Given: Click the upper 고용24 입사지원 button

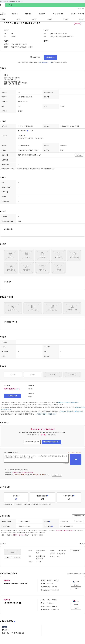Looking at the screenshot, I should pyautogui.click(x=51, y=57).
